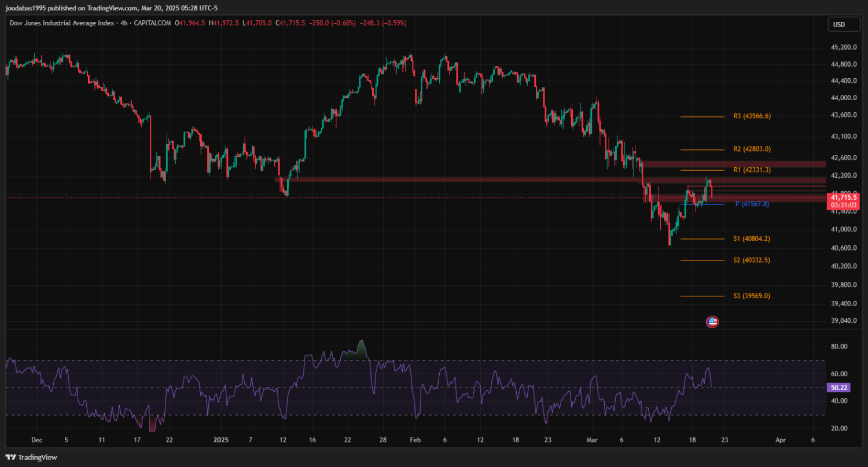The image size is (868, 467).
Task: Click the S2 (40332.5) support label
Action: tap(752, 260)
